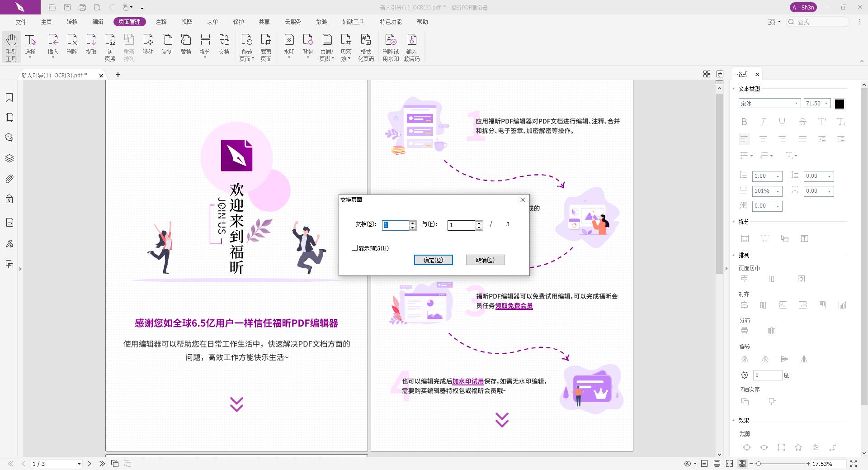Click the black font color swatch

[840, 104]
